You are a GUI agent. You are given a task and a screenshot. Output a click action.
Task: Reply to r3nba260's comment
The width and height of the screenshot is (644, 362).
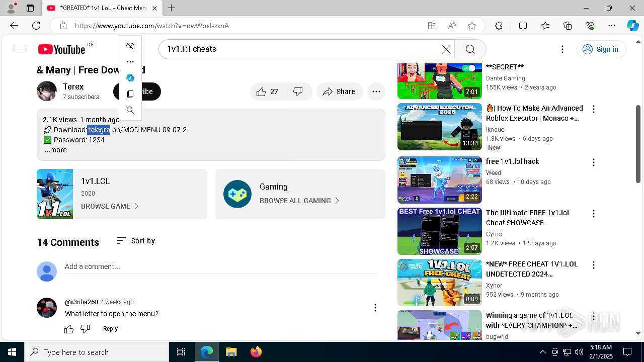point(110,329)
